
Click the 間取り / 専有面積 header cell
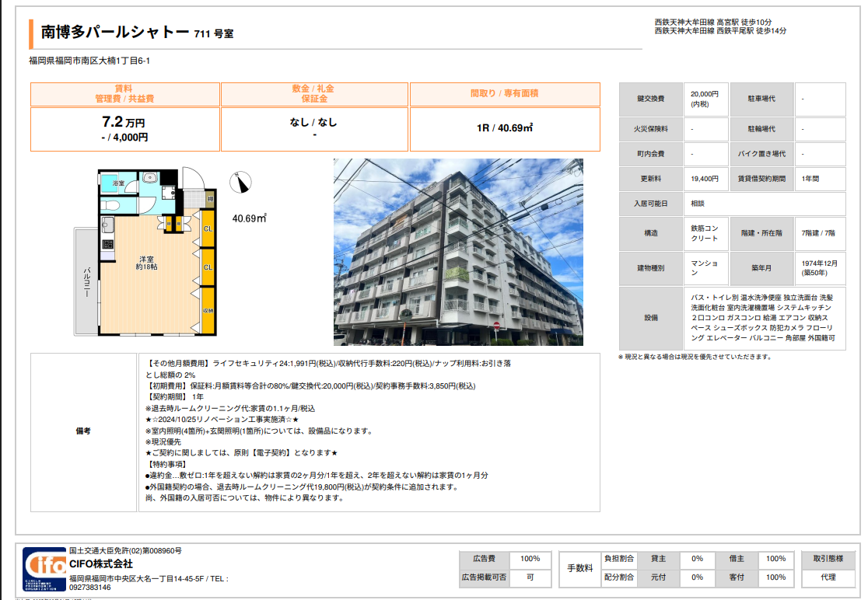coord(504,94)
